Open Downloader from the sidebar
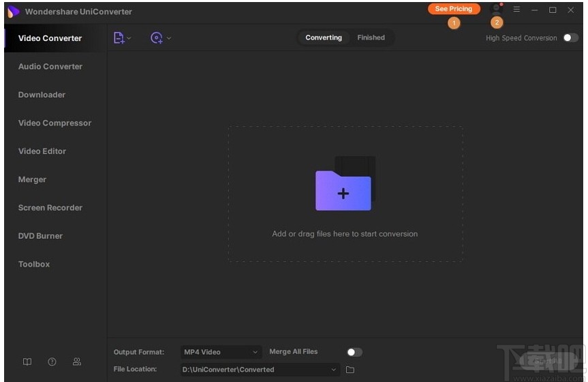The width and height of the screenshot is (588, 382). (x=42, y=95)
